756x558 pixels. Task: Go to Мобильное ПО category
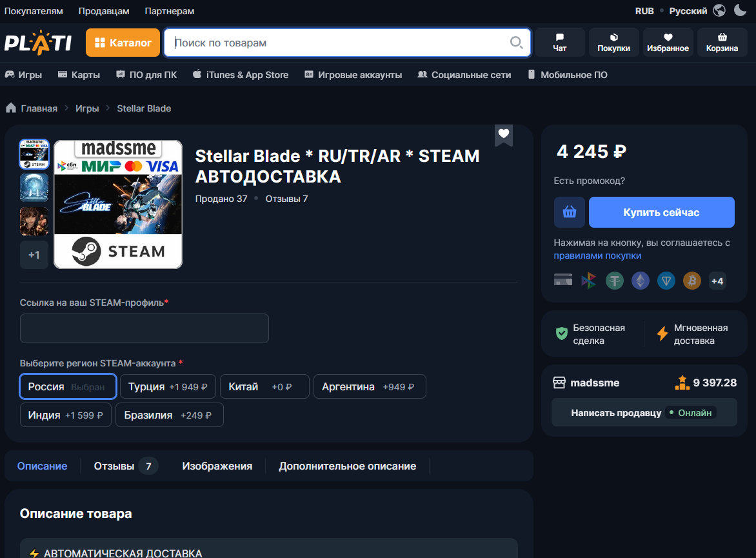click(568, 75)
